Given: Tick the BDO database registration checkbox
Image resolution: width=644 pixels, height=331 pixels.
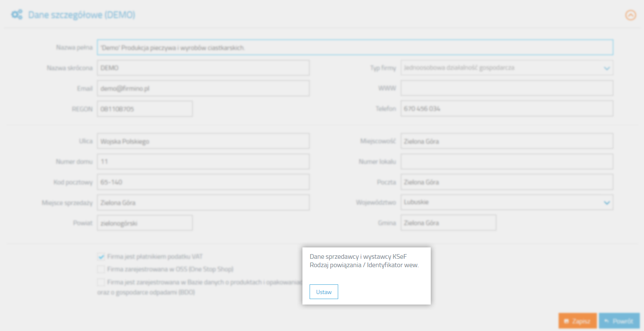Looking at the screenshot, I should 101,282.
